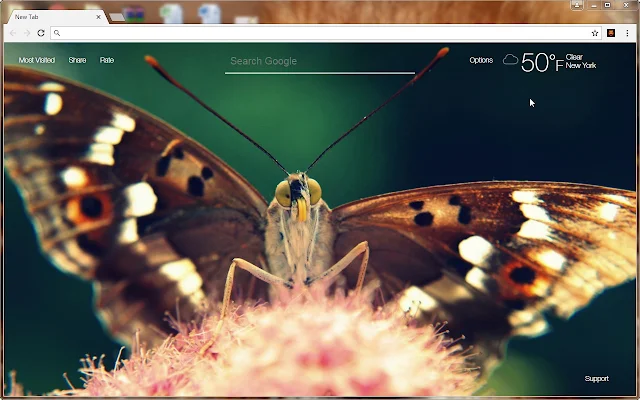This screenshot has width=640, height=400.
Task: Click the New York location text
Action: click(581, 65)
